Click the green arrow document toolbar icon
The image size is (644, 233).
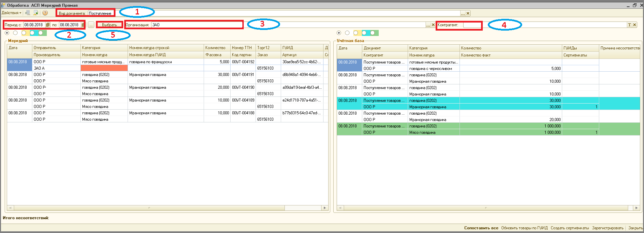(x=36, y=13)
